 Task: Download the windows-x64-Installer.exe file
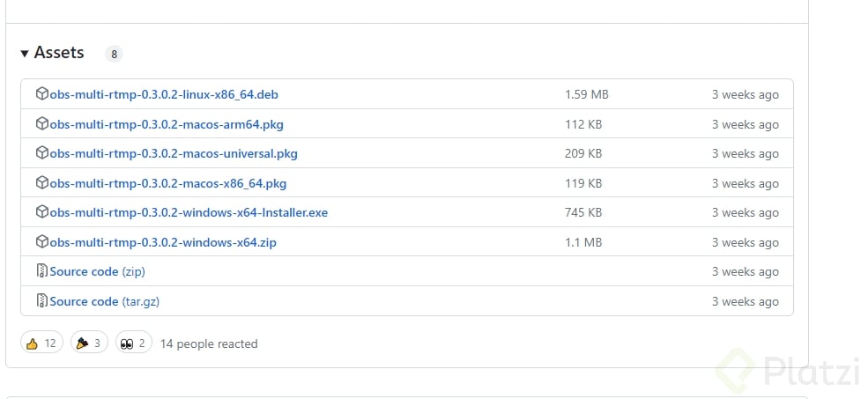coord(189,212)
